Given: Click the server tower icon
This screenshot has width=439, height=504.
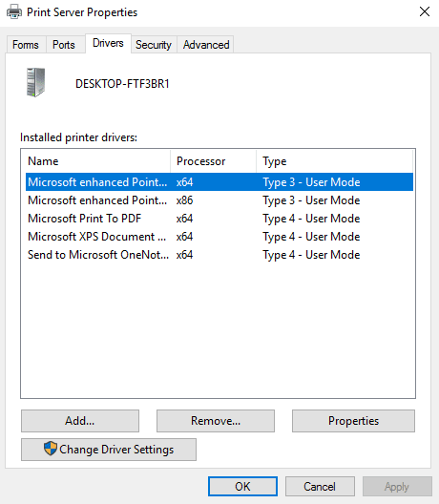Looking at the screenshot, I should click(35, 82).
